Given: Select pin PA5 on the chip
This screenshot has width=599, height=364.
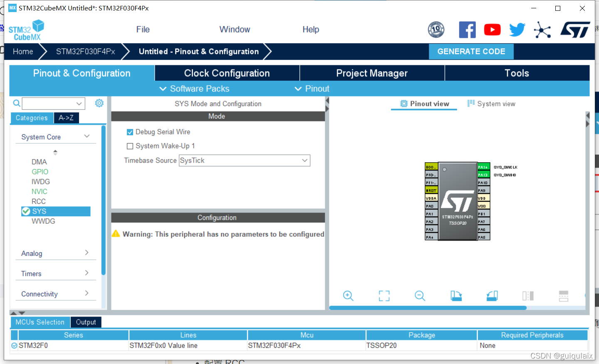Looking at the screenshot, I should [483, 237].
